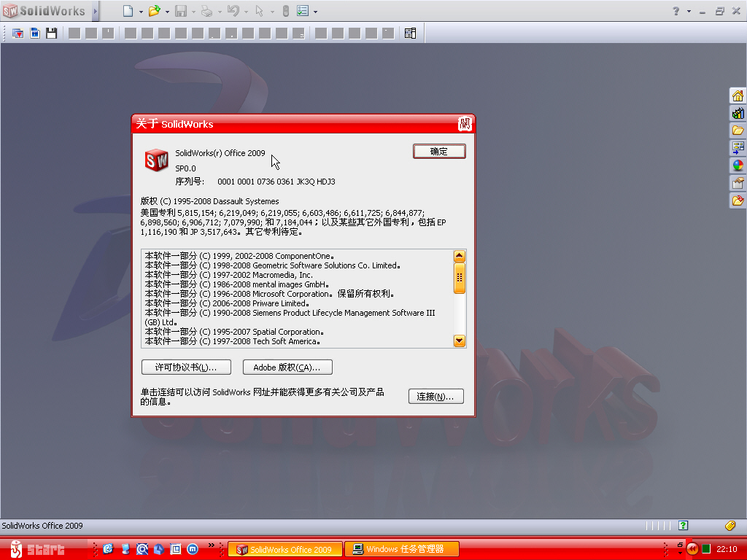Expand the SolidWorks menu flyout arrow

(95, 11)
